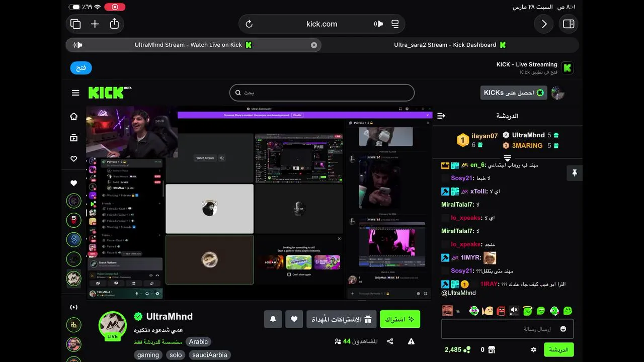644x362 pixels.
Task: Insert the green halo angel emote
Action: [x=527, y=311]
